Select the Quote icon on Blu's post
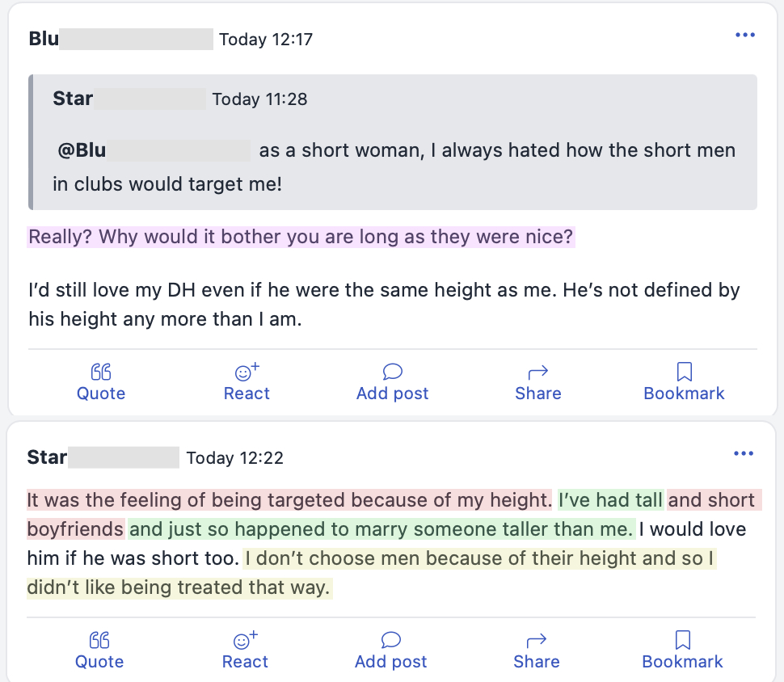 point(100,371)
